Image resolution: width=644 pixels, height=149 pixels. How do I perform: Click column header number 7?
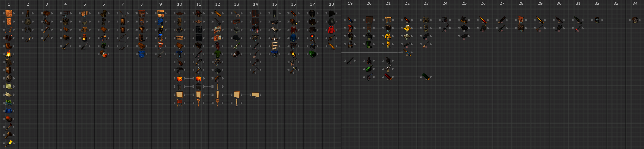pos(123,4)
